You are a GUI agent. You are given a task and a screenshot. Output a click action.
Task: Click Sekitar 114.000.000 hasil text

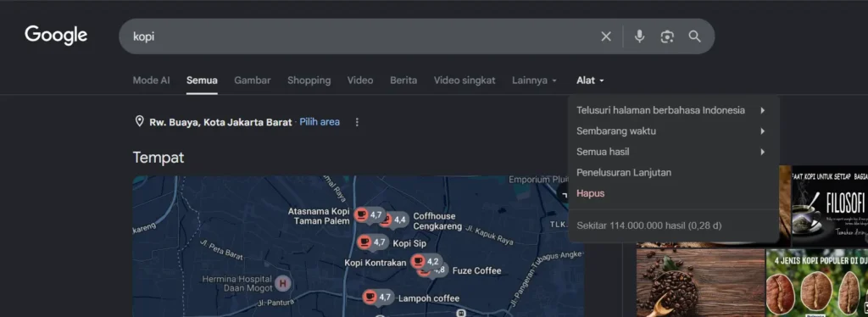649,225
